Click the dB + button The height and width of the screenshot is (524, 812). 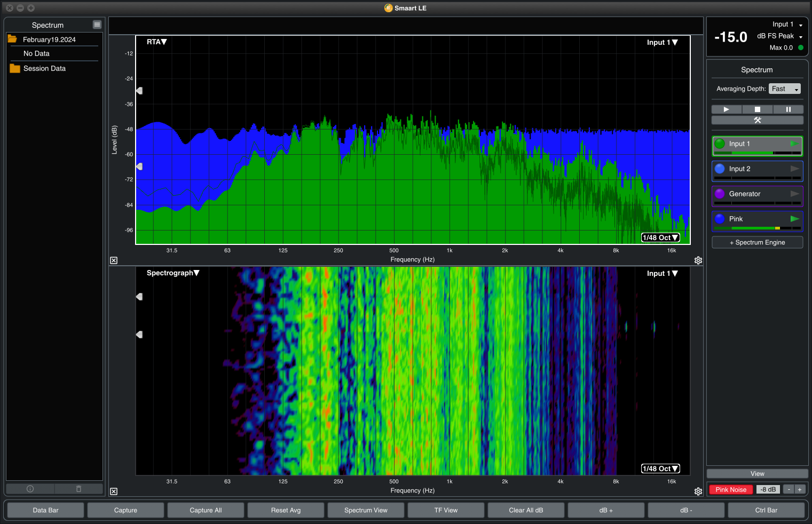606,510
